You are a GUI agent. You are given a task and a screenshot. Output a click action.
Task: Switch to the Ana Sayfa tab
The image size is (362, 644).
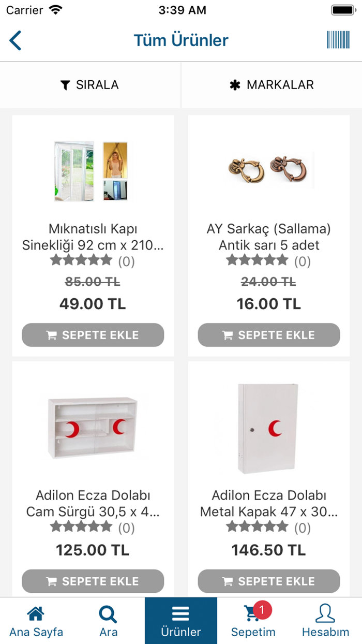[x=35, y=620]
